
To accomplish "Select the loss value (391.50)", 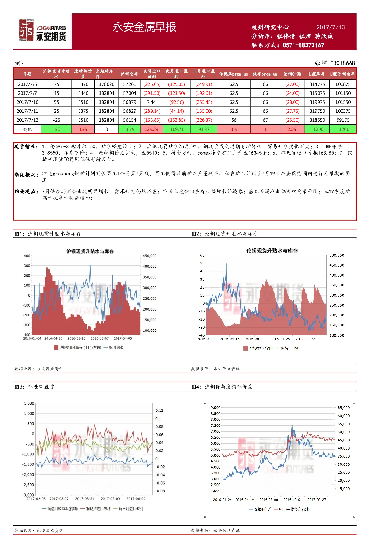I will pyautogui.click(x=152, y=93).
